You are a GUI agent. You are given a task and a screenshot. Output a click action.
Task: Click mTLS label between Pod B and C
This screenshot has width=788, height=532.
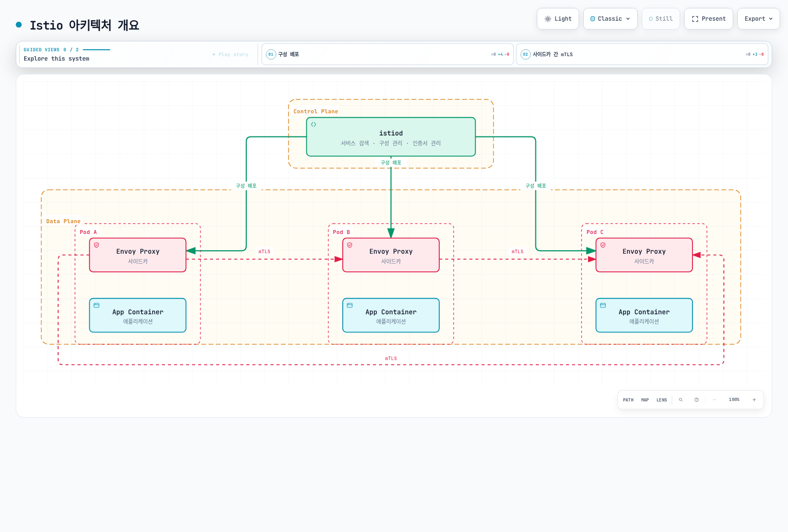[518, 252]
